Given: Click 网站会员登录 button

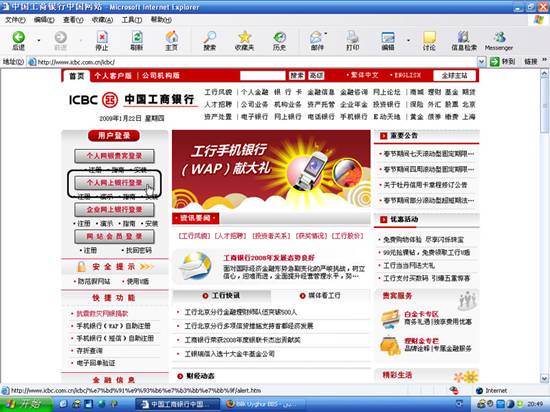Looking at the screenshot, I should click(114, 237).
